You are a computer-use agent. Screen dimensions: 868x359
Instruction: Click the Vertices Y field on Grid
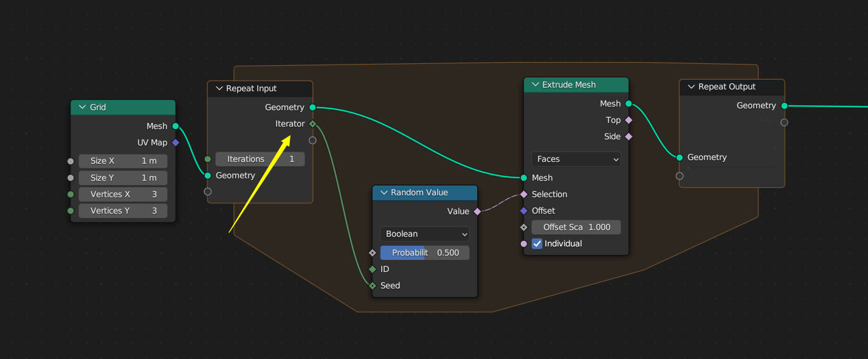click(123, 211)
